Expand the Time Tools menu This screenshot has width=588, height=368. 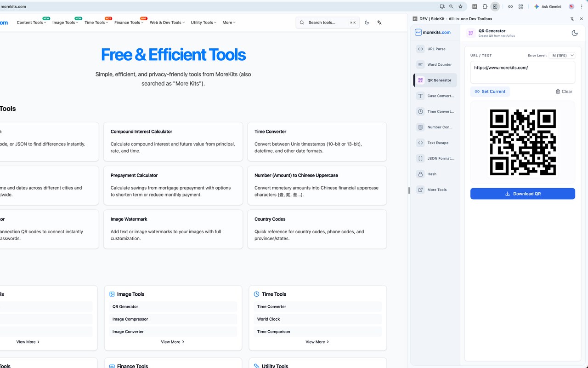[x=96, y=23]
